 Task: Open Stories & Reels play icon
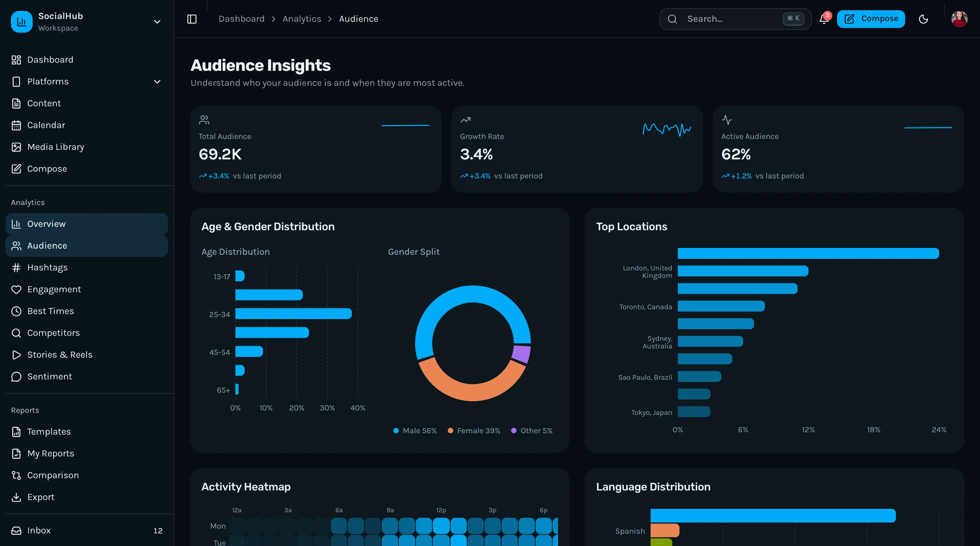coord(16,354)
